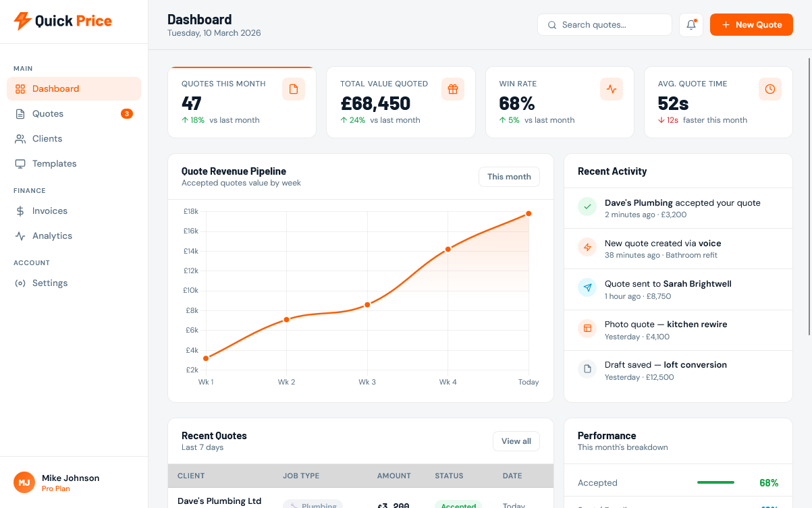Click the Today data point on chart

point(529,214)
